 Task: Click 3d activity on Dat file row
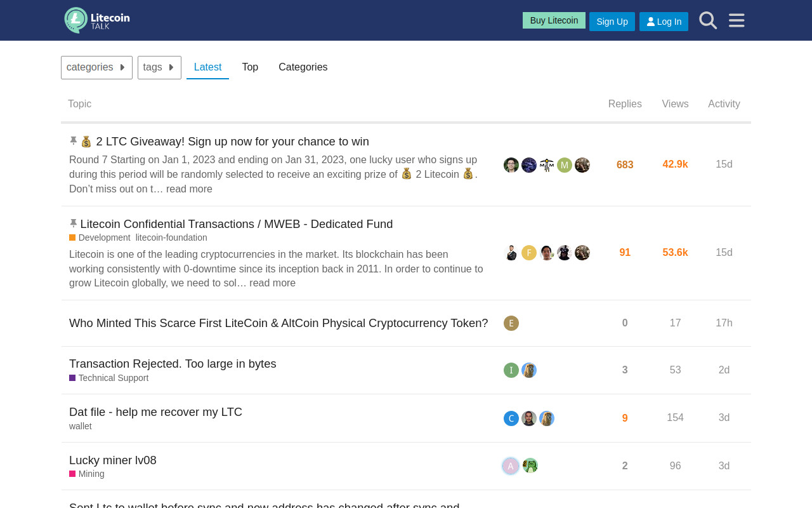pyautogui.click(x=724, y=418)
